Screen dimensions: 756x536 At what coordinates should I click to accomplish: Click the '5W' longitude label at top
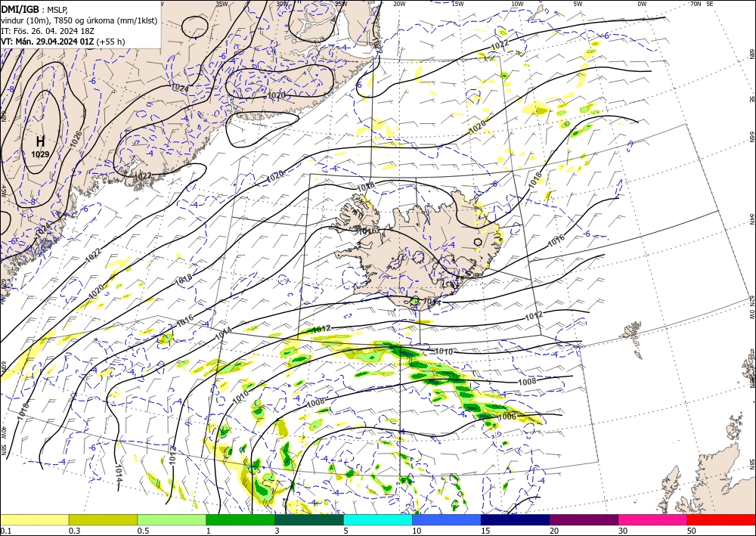tap(578, 4)
